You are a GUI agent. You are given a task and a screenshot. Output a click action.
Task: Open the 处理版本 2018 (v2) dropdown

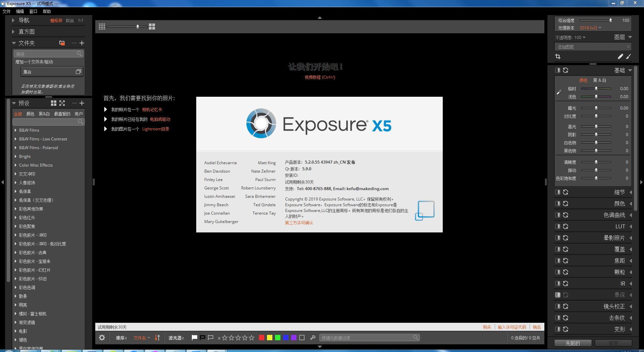(x=590, y=28)
